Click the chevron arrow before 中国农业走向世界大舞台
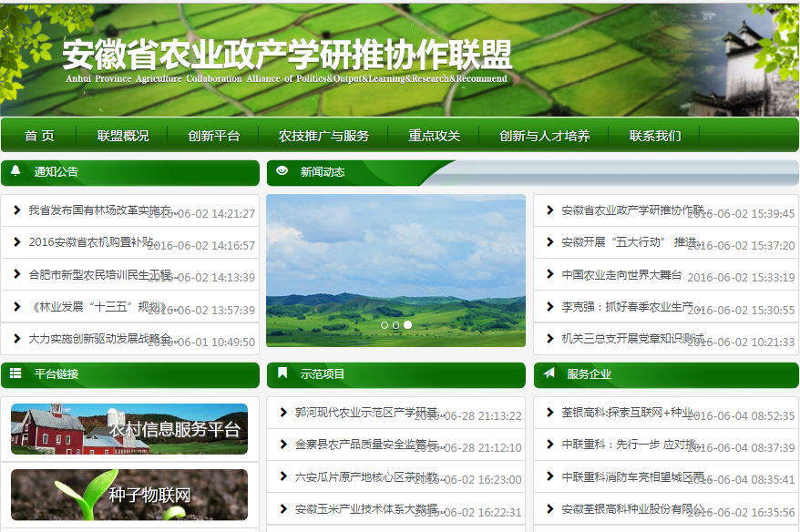Screen dimensions: 800x532 [x=550, y=274]
